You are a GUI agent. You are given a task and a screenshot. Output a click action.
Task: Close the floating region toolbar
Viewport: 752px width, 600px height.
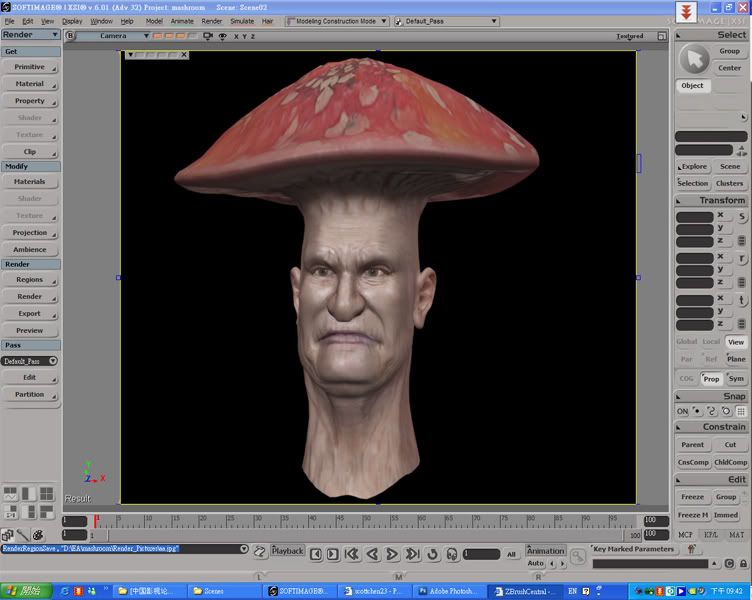(184, 55)
